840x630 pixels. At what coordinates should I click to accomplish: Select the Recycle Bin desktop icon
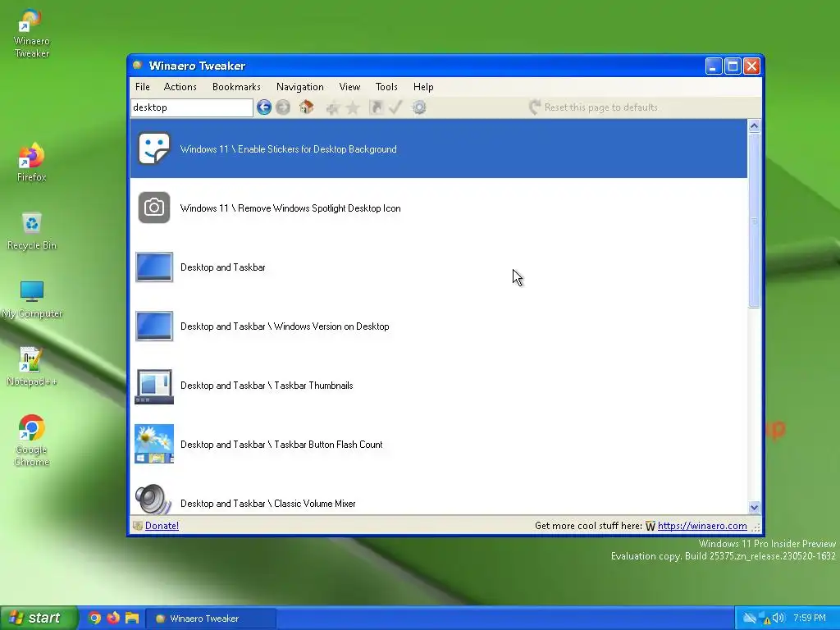[32, 231]
